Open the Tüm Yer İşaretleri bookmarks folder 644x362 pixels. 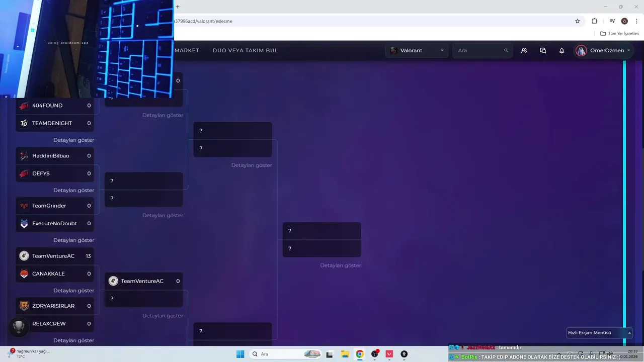coord(619,34)
